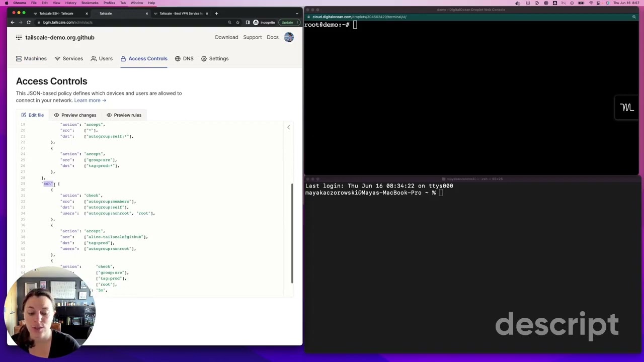Open the Preview rules tab
This screenshot has height=362, width=644.
click(x=124, y=115)
